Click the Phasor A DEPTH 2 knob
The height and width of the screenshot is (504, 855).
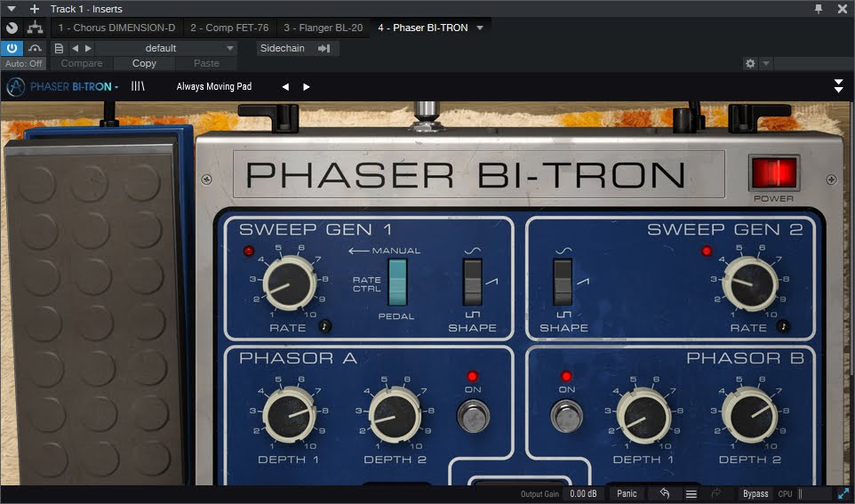(395, 414)
